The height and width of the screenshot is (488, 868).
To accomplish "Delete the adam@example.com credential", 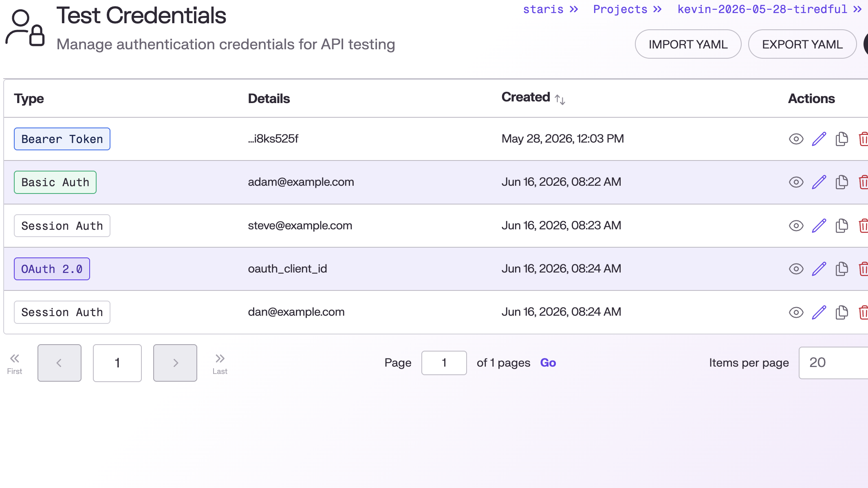I will coord(864,182).
